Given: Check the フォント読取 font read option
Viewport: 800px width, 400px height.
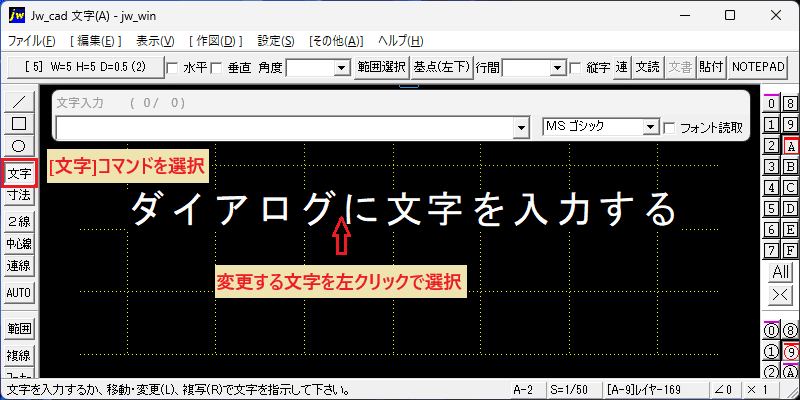Looking at the screenshot, I should pos(669,128).
